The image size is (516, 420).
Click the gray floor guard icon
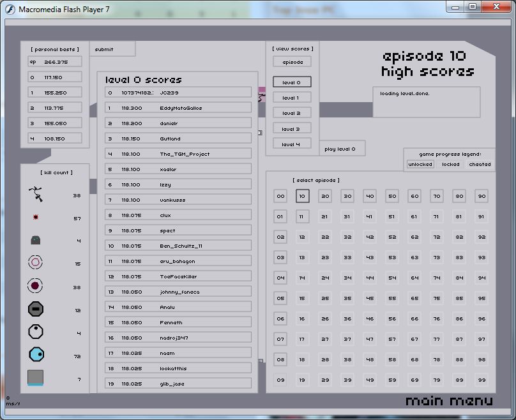coord(36,240)
